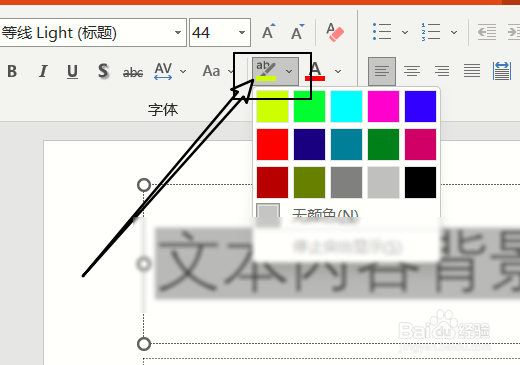
Task: Pick olive green highlight swatch
Action: 310,182
